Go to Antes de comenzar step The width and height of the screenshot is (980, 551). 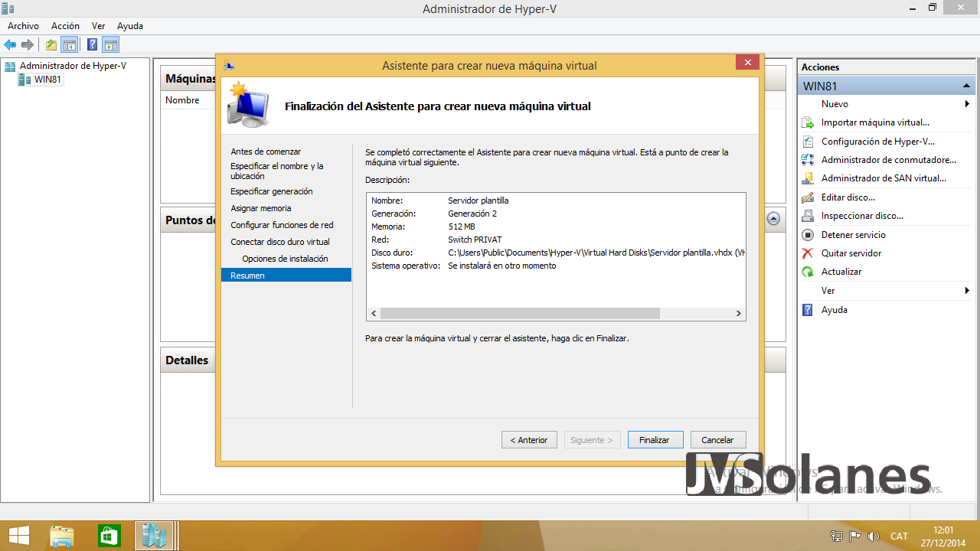coord(266,152)
